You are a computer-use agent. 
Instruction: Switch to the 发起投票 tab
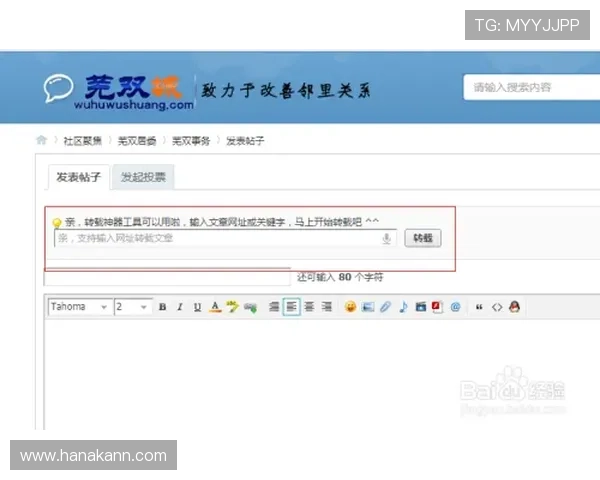point(143,177)
